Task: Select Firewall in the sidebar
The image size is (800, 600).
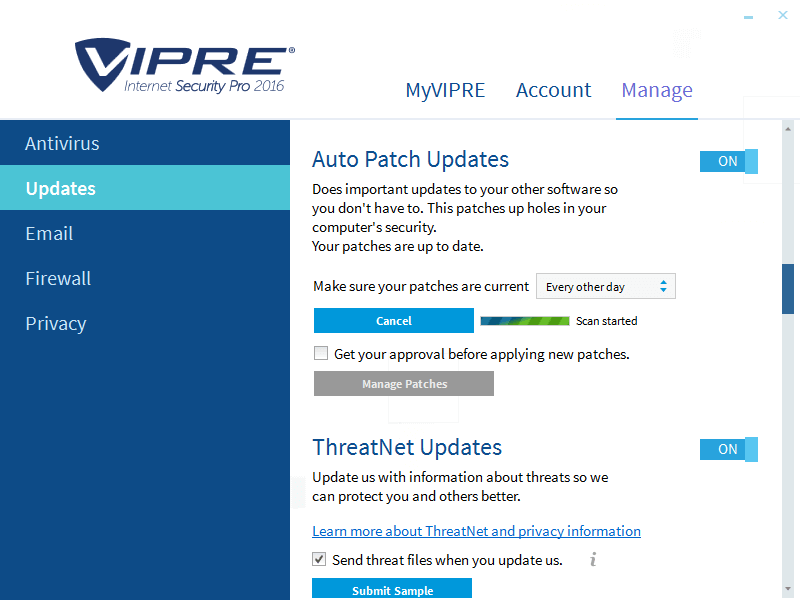Action: pyautogui.click(x=58, y=278)
